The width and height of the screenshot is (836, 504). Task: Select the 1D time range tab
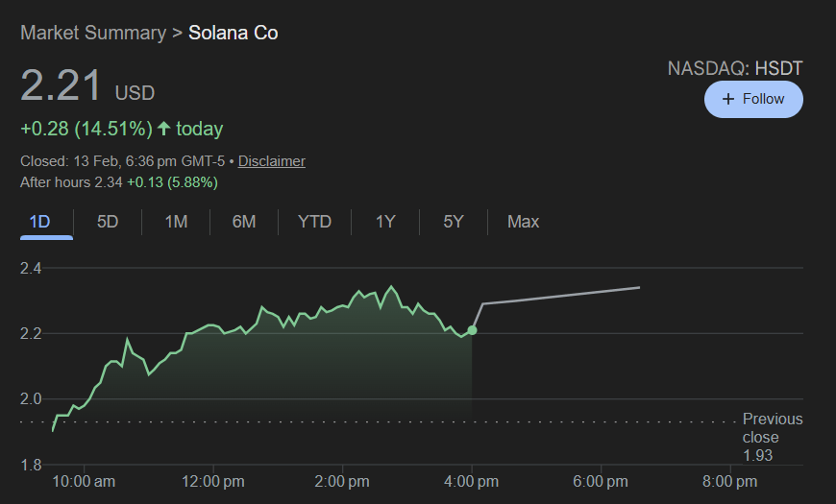(39, 222)
